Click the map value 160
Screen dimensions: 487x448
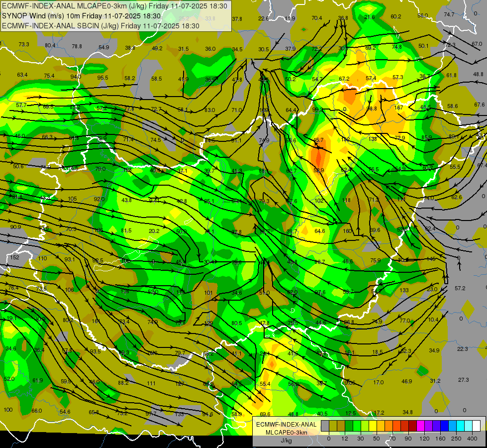pos(347,231)
